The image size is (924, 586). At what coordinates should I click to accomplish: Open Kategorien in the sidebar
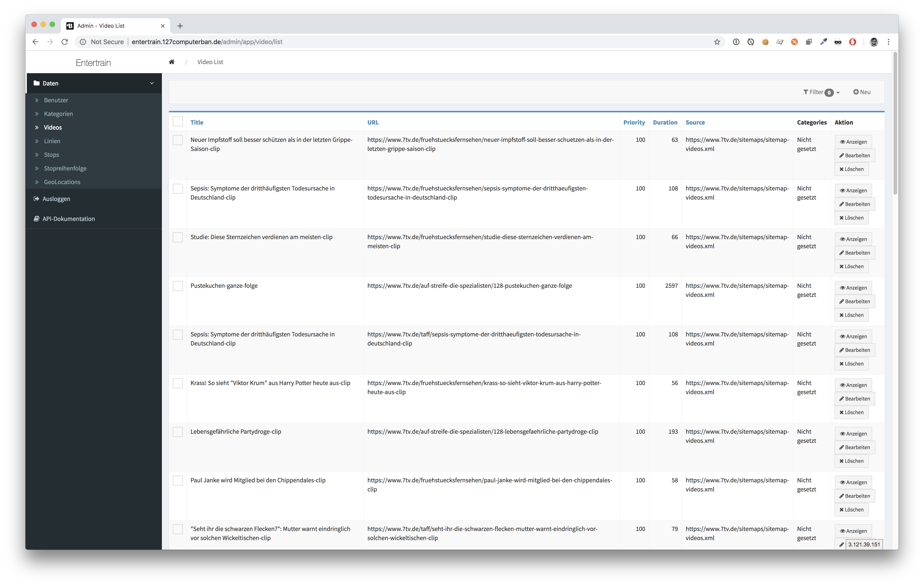[58, 114]
